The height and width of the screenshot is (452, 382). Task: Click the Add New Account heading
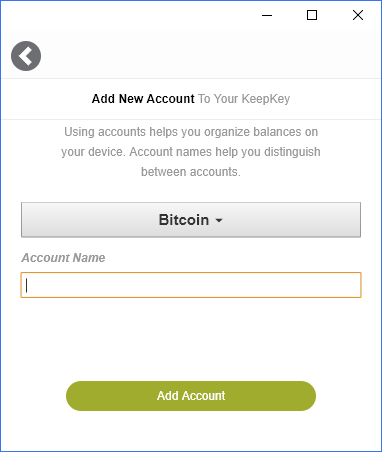(x=143, y=99)
